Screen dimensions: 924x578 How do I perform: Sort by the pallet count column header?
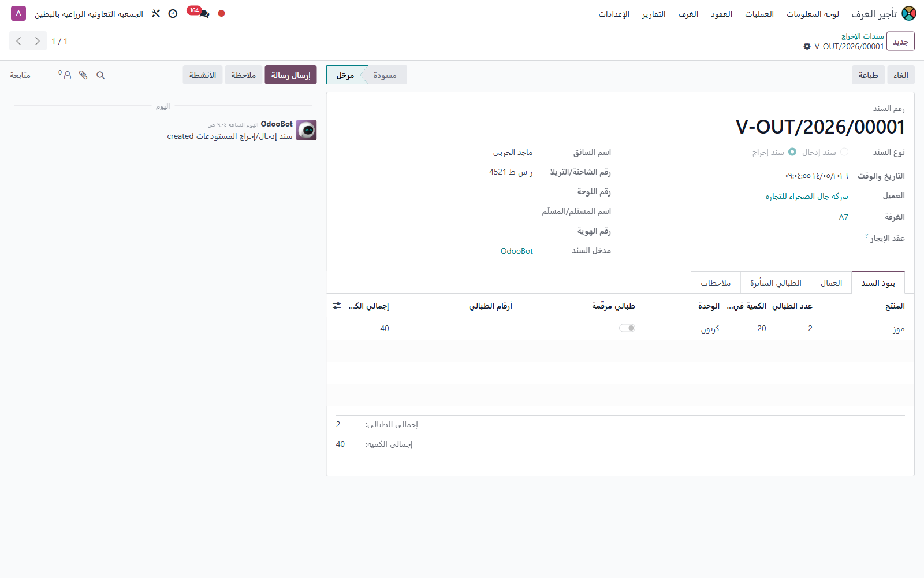coord(792,306)
